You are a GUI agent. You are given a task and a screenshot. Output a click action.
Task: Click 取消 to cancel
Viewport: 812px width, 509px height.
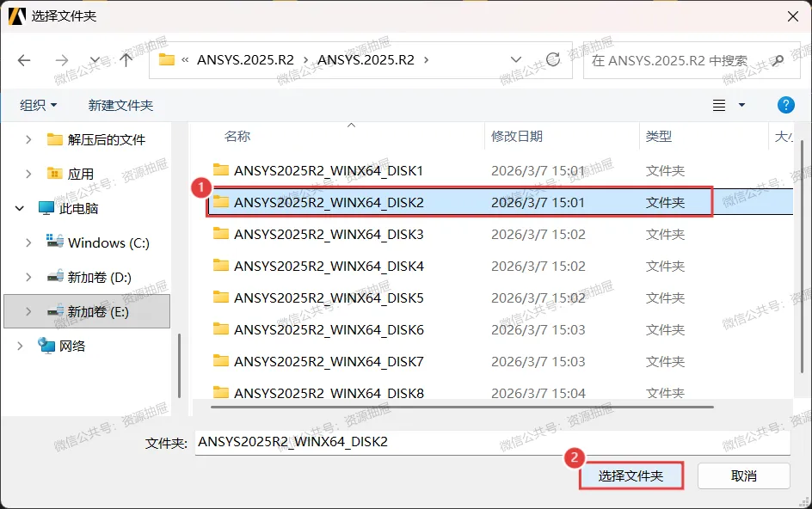click(x=744, y=475)
